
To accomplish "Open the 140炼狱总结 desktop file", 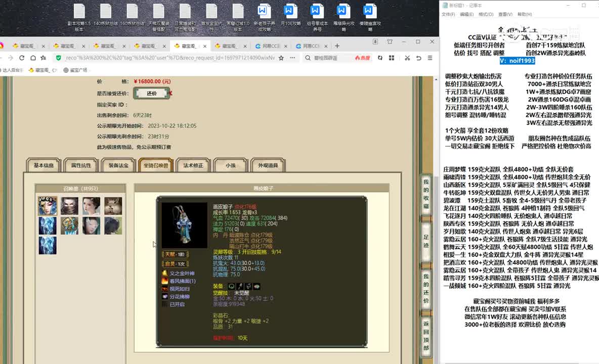I will (x=105, y=15).
